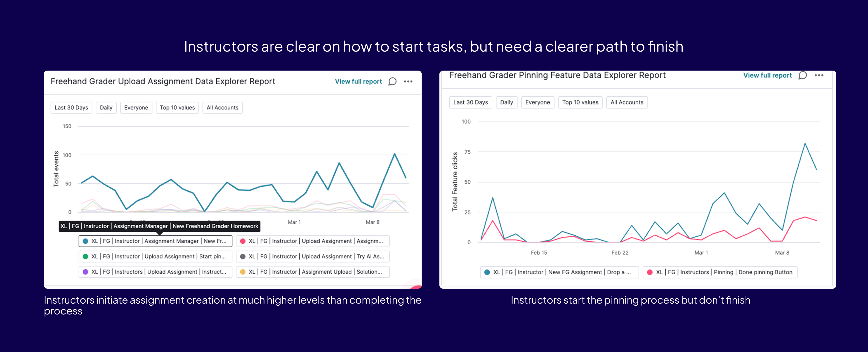Click yellow dot of Assignment Upload Solution legend
The height and width of the screenshot is (352, 868).
click(243, 272)
